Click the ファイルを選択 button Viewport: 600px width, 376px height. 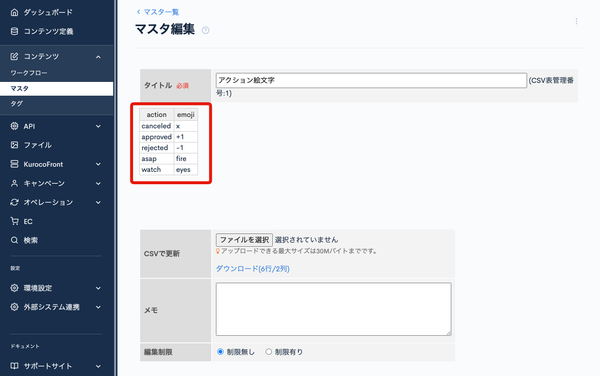click(x=244, y=240)
